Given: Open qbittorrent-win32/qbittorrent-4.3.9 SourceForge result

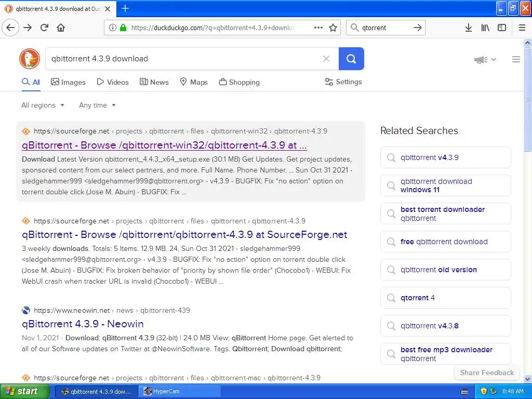Looking at the screenshot, I should 164,145.
